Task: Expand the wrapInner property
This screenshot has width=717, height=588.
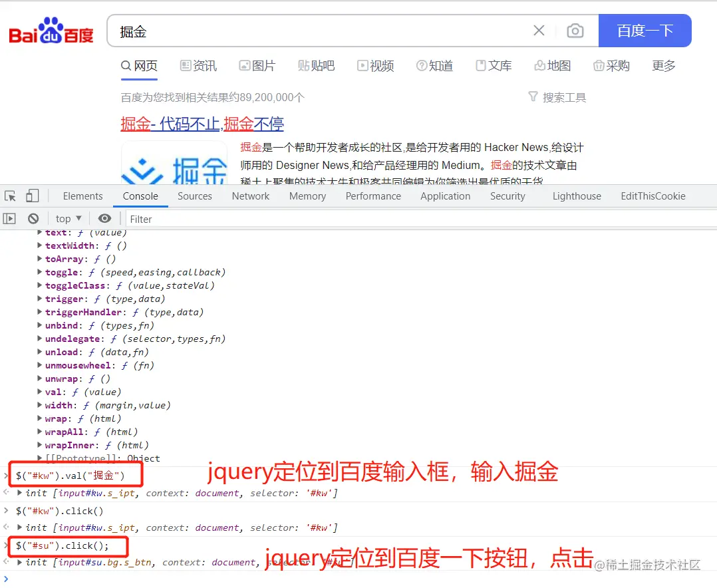Action: 40,444
